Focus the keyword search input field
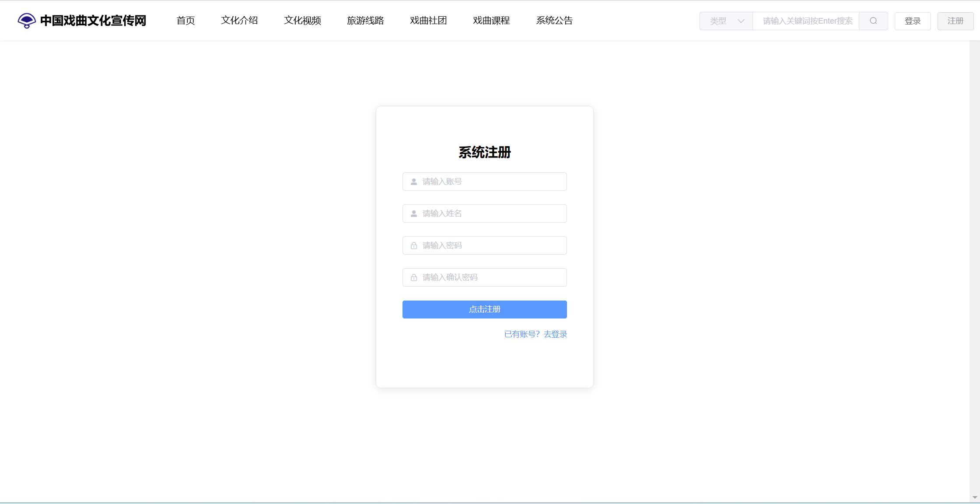Image resolution: width=980 pixels, height=504 pixels. 806,21
